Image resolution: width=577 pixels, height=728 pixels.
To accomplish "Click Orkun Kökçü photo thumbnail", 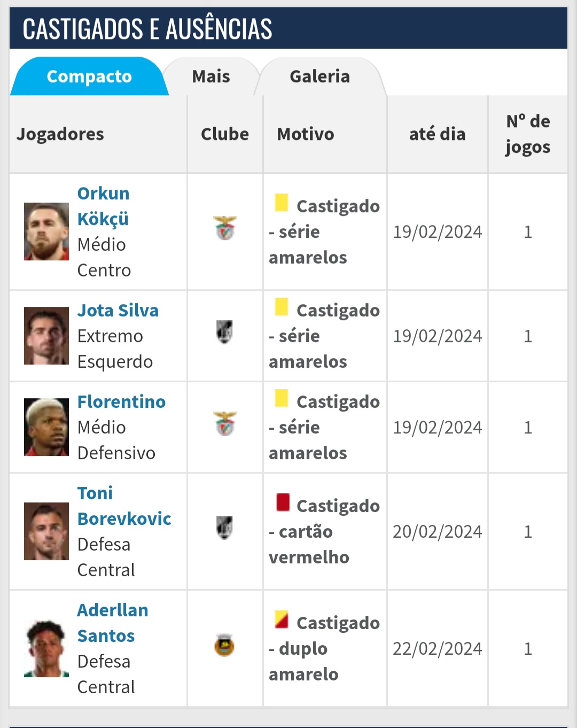I will 46,231.
